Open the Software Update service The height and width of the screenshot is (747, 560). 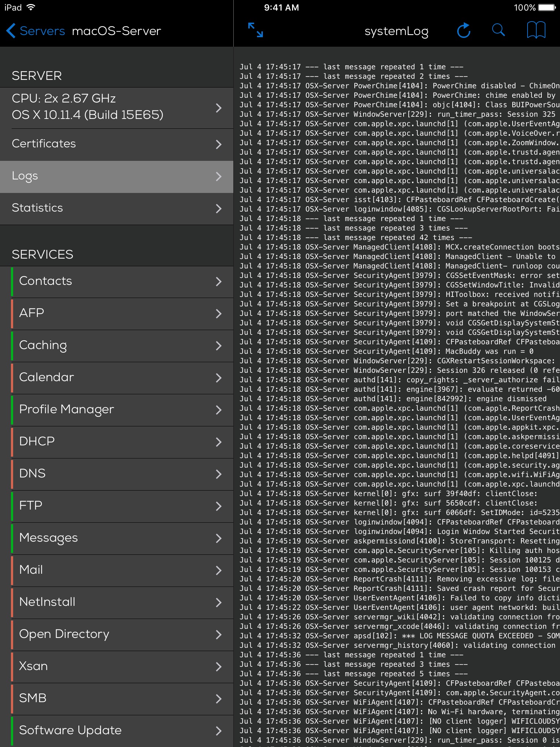[x=117, y=731]
